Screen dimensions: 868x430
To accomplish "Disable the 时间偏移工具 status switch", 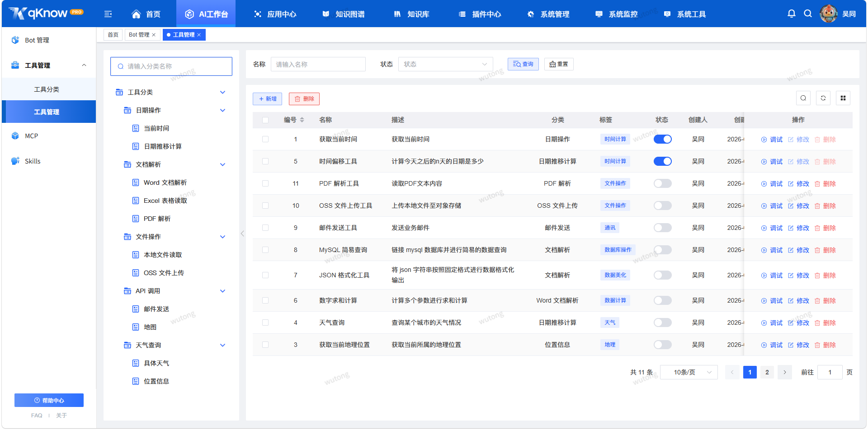I will (663, 161).
